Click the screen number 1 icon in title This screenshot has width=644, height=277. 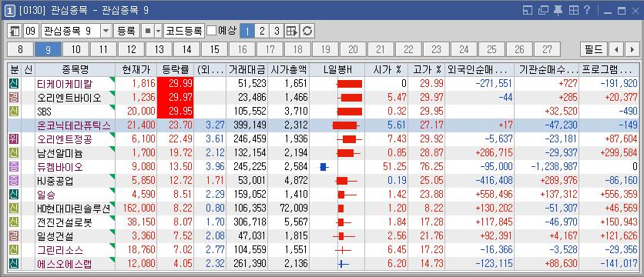pos(10,10)
